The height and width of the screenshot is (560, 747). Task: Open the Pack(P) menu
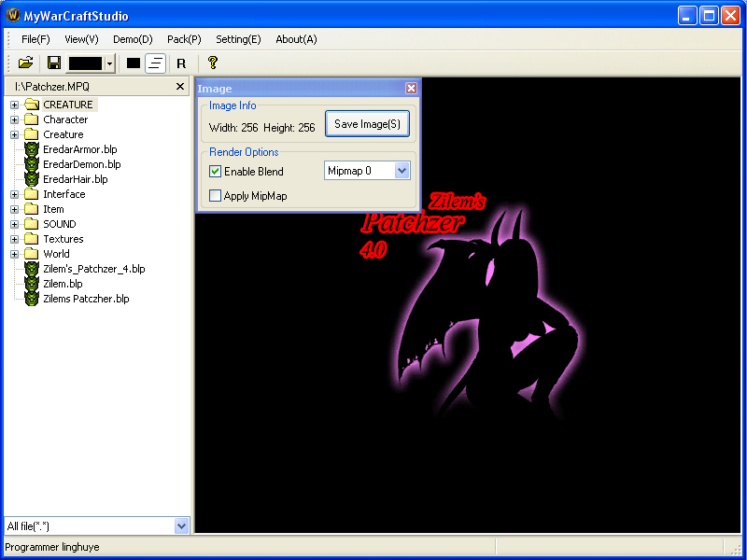(x=184, y=39)
